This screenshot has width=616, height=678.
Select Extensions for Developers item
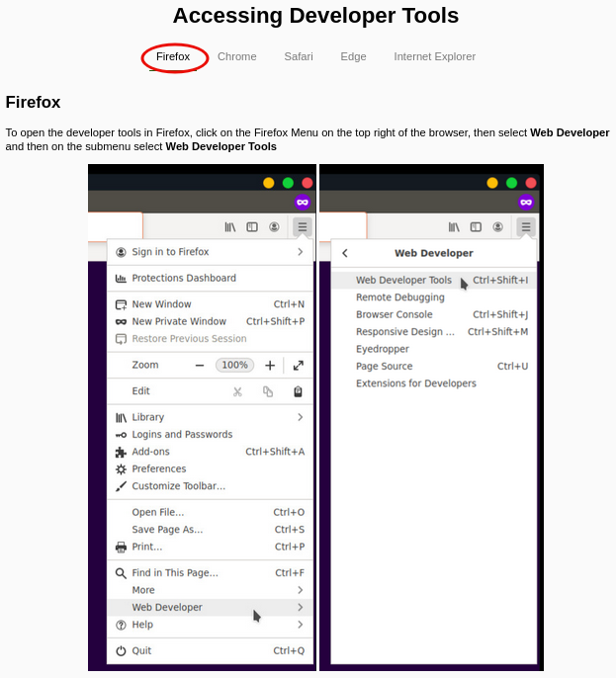(433, 383)
